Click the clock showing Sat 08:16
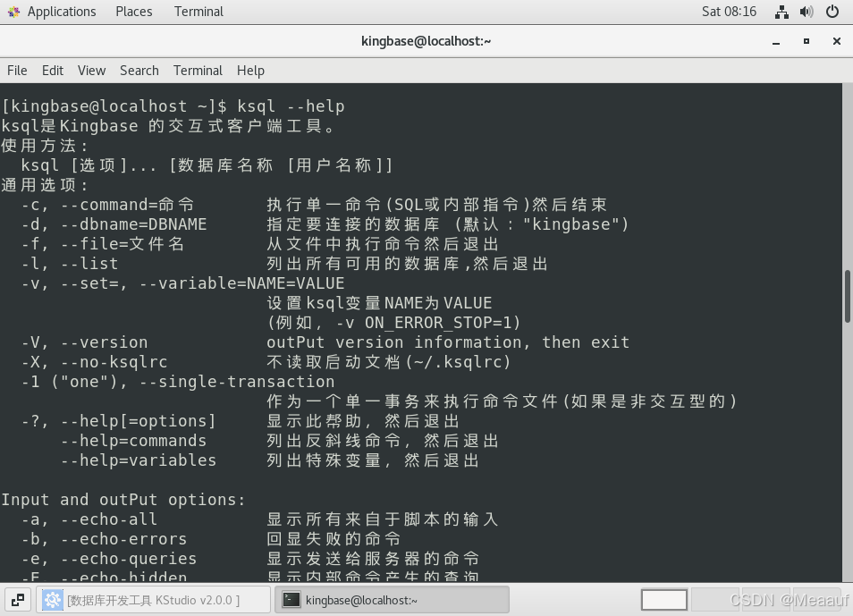 point(729,12)
